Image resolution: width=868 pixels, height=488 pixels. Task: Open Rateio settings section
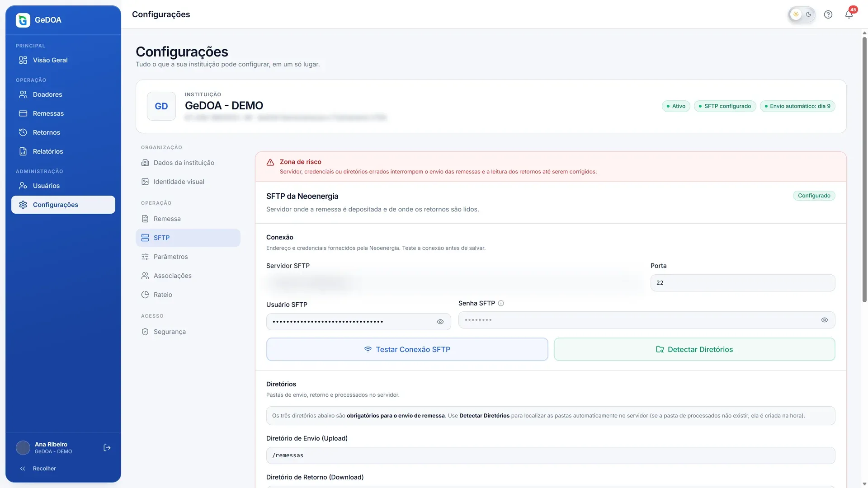click(x=188, y=295)
